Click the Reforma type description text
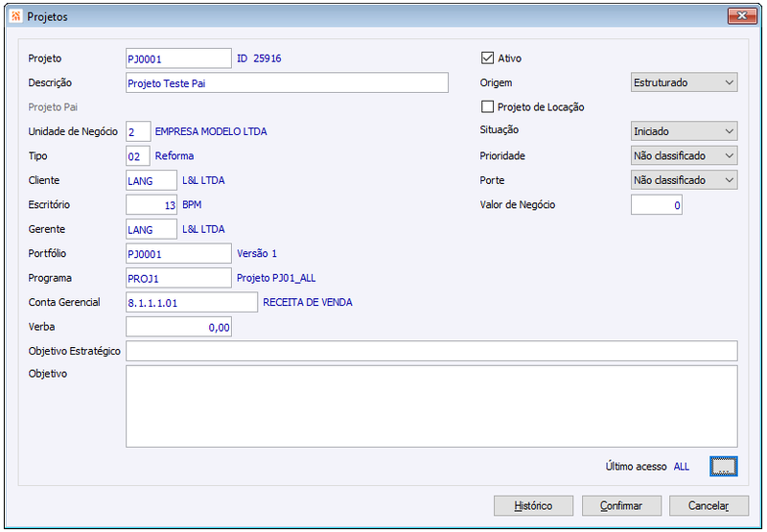The height and width of the screenshot is (532, 767). pos(174,156)
